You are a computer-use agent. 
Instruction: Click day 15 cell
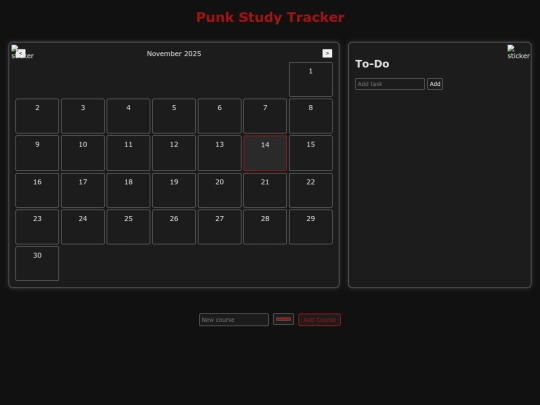click(311, 153)
